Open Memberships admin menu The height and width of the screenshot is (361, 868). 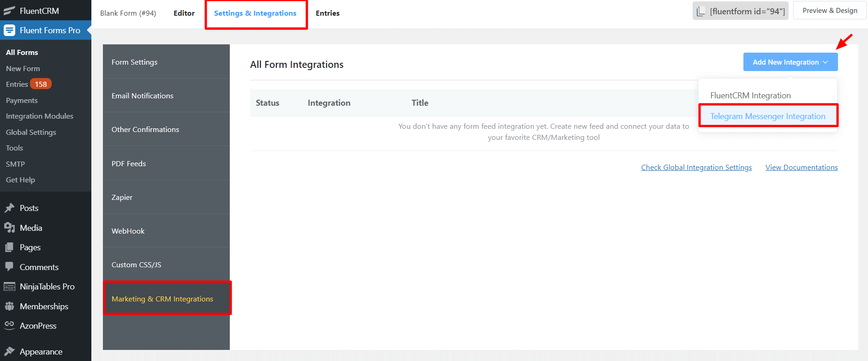[46, 306]
